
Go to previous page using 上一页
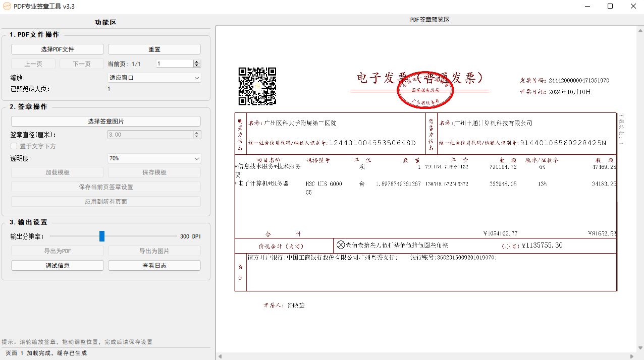coord(33,64)
